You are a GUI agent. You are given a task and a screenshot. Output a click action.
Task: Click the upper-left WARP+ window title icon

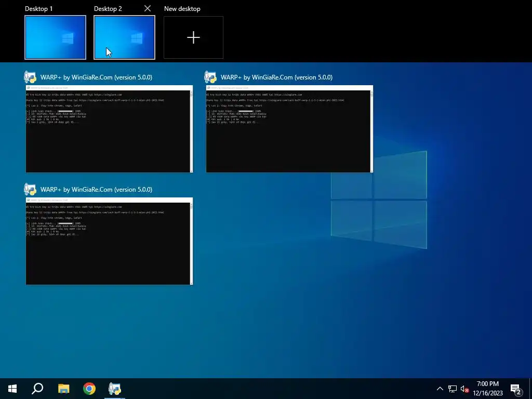pos(30,77)
